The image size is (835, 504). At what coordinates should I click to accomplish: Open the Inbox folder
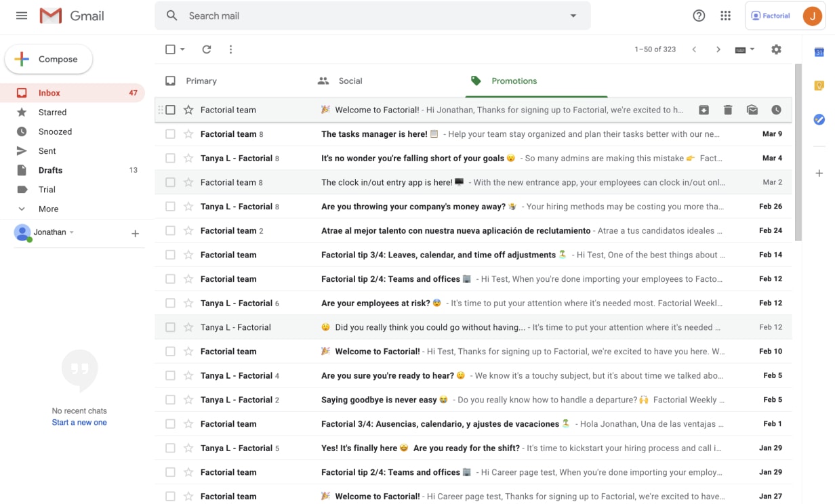click(73, 93)
